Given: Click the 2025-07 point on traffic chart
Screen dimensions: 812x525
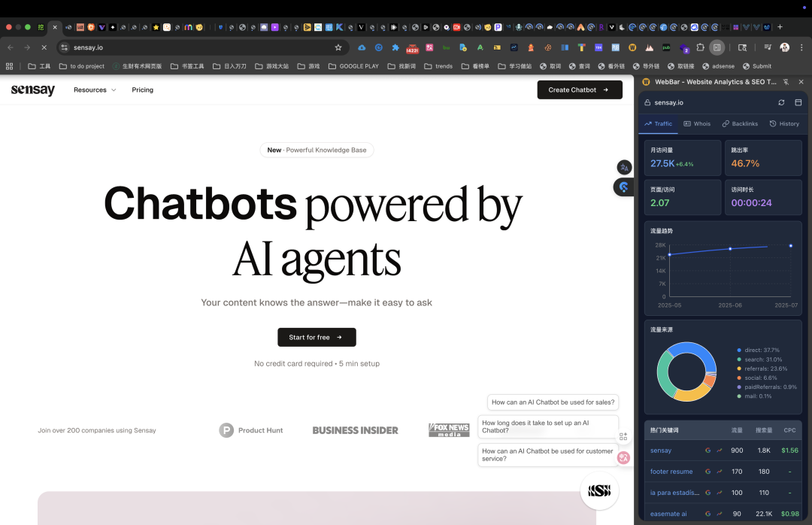Looking at the screenshot, I should pyautogui.click(x=791, y=246).
